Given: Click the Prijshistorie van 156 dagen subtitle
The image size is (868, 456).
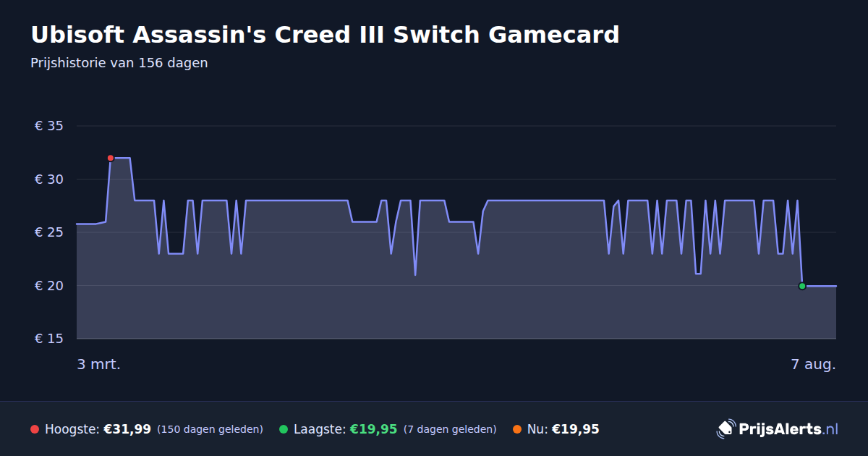Looking at the screenshot, I should point(119,63).
